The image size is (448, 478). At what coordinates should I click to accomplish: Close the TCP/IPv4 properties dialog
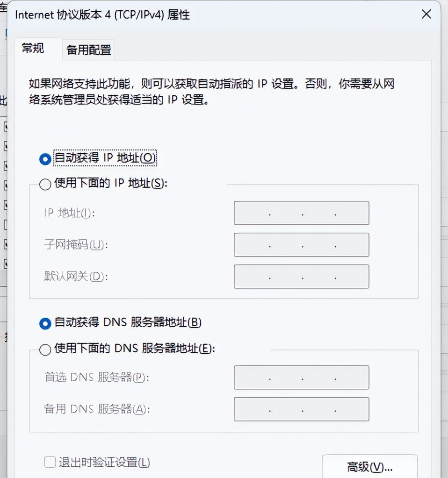pyautogui.click(x=426, y=14)
